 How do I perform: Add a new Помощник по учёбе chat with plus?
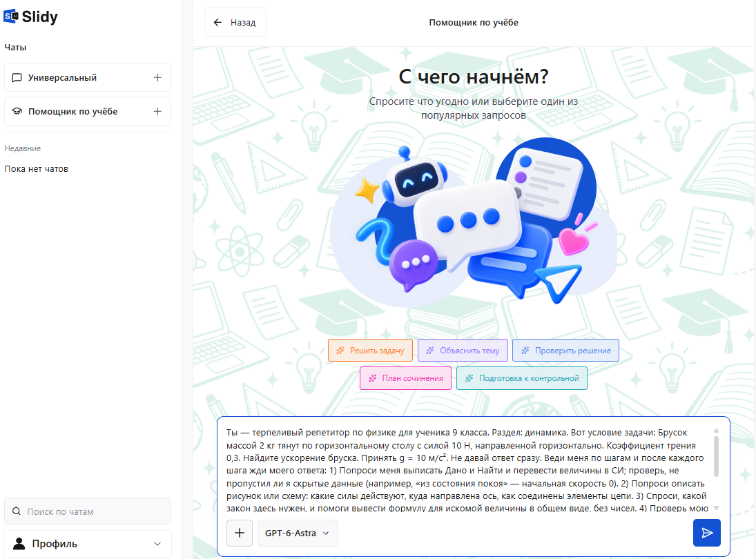coord(157,111)
